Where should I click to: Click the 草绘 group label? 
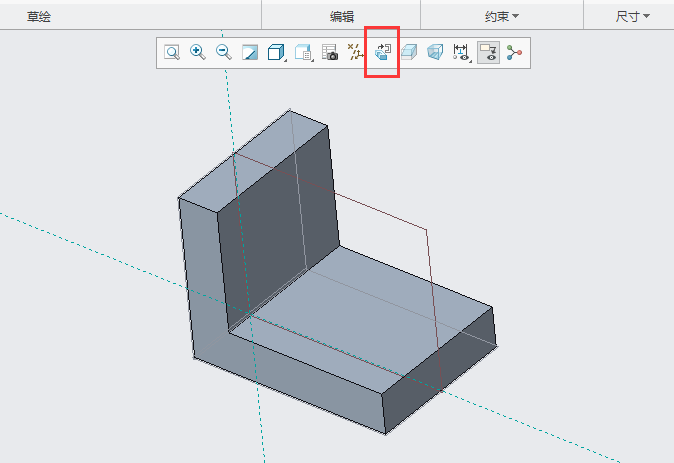[x=39, y=17]
